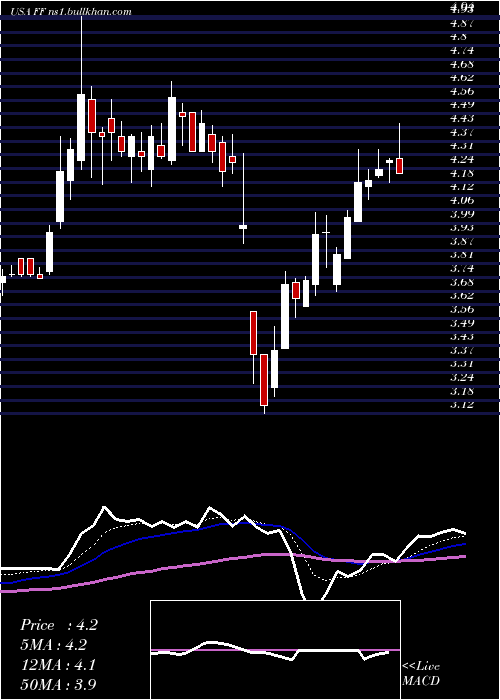Select the 3.68 price axis label
500x700 pixels.
tap(461, 283)
